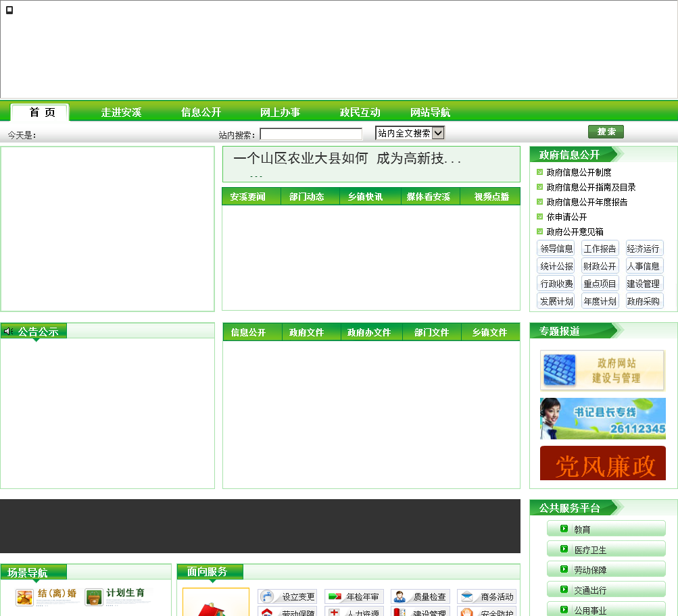The image size is (678, 616).
Task: Open 政府信息公开指南及目录 link
Action: pyautogui.click(x=591, y=187)
